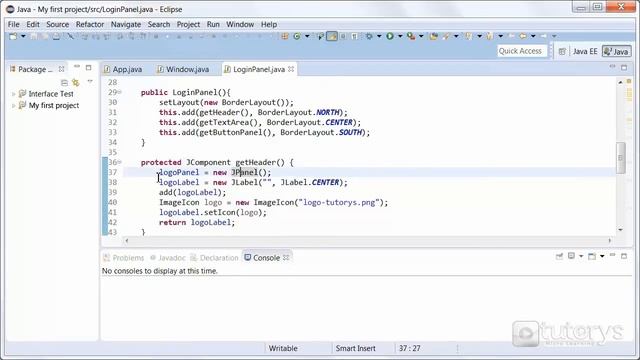Open the Back history dropdown arrow

click(x=533, y=36)
